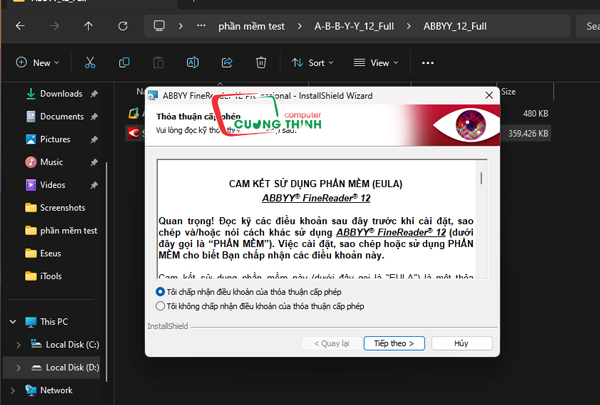Click ABBYY_12_Full breadcrumb
Image resolution: width=600 pixels, height=405 pixels.
click(x=455, y=26)
